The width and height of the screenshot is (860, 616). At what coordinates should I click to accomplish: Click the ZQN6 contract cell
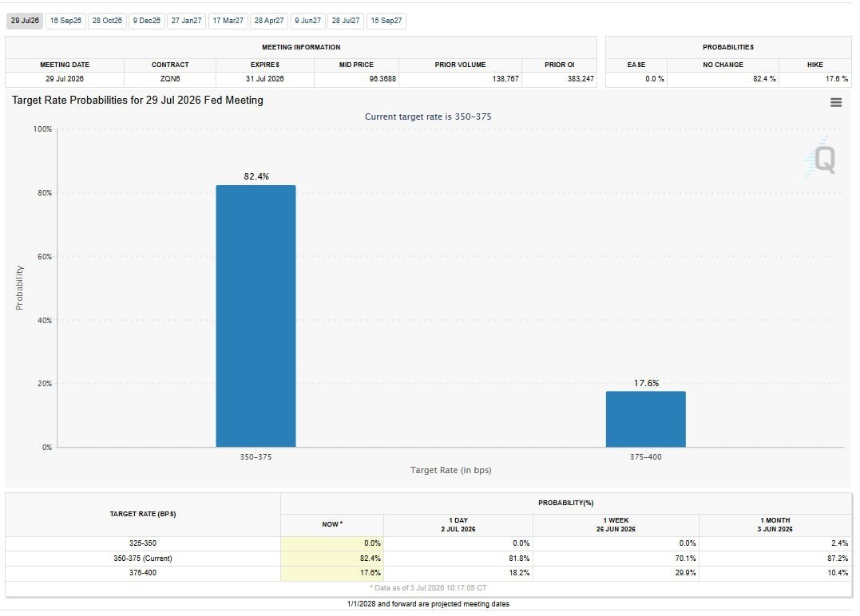[170, 79]
